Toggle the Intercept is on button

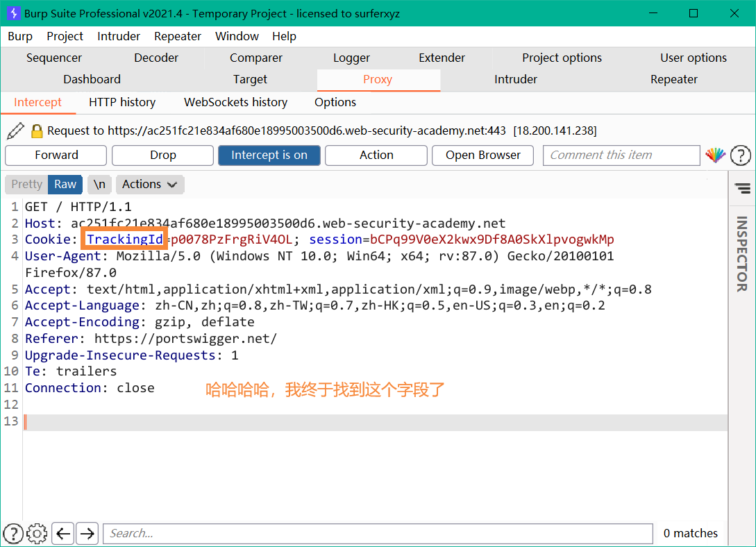tap(269, 155)
